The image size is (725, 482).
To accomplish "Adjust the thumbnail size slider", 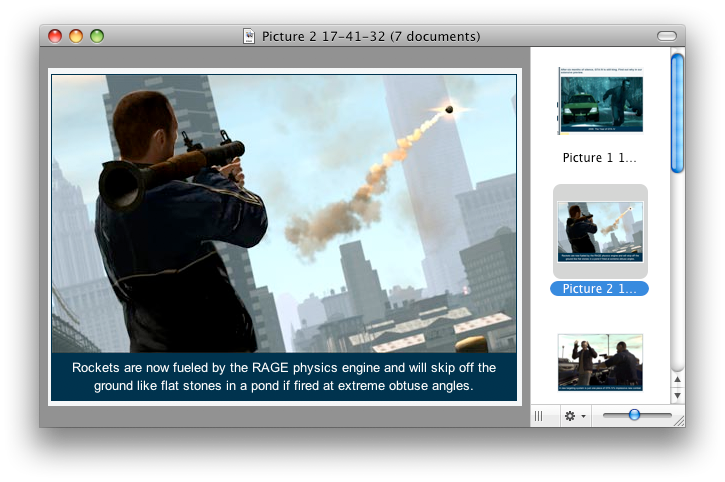I will [634, 415].
